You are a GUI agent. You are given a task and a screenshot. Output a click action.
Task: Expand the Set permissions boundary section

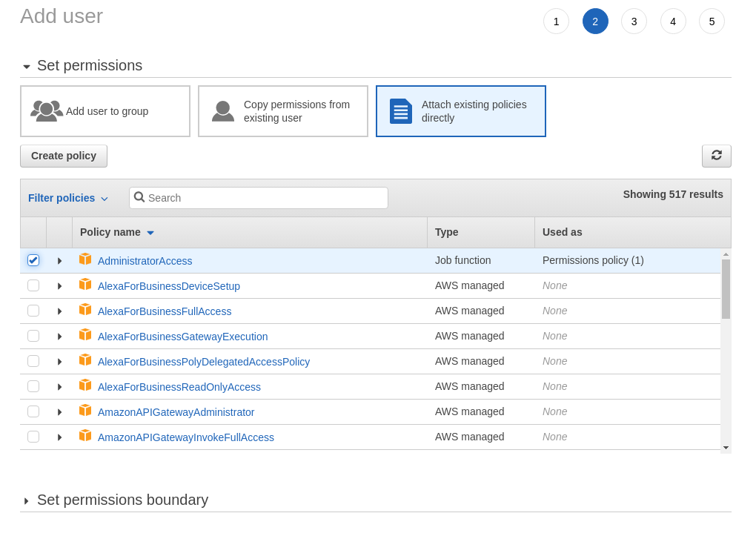(x=27, y=500)
